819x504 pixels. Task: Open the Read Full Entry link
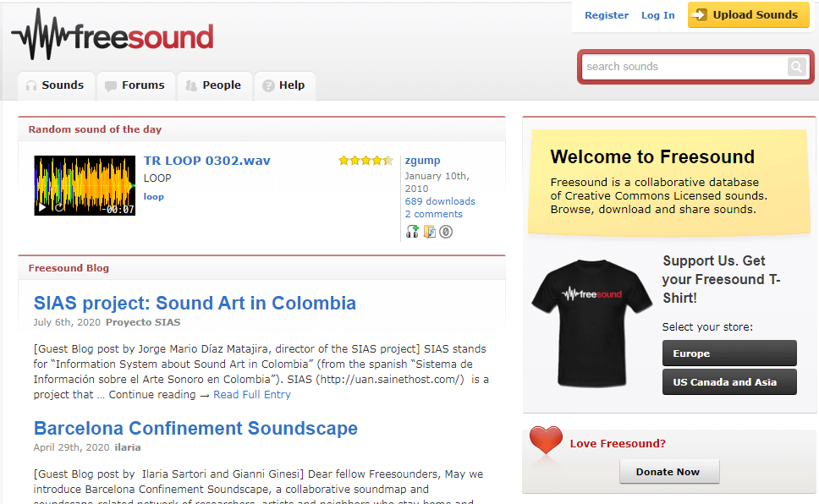[x=252, y=394]
